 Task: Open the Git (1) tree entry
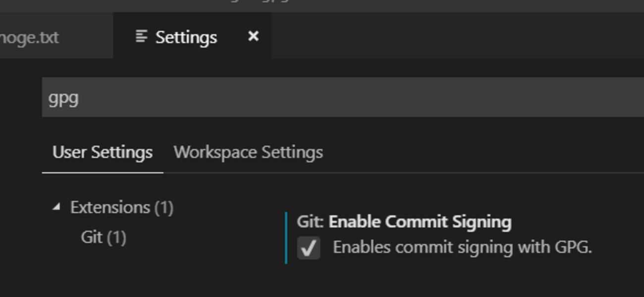(x=104, y=237)
